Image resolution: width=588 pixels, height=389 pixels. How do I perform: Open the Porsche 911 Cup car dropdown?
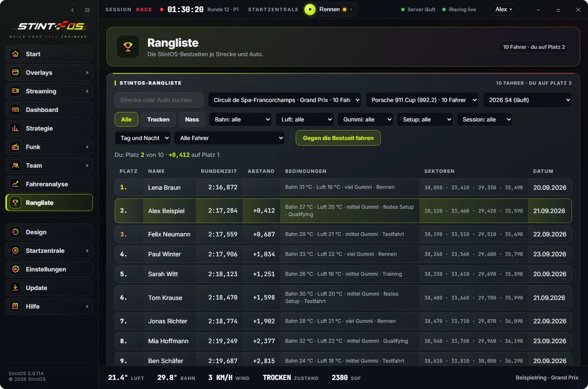(422, 100)
